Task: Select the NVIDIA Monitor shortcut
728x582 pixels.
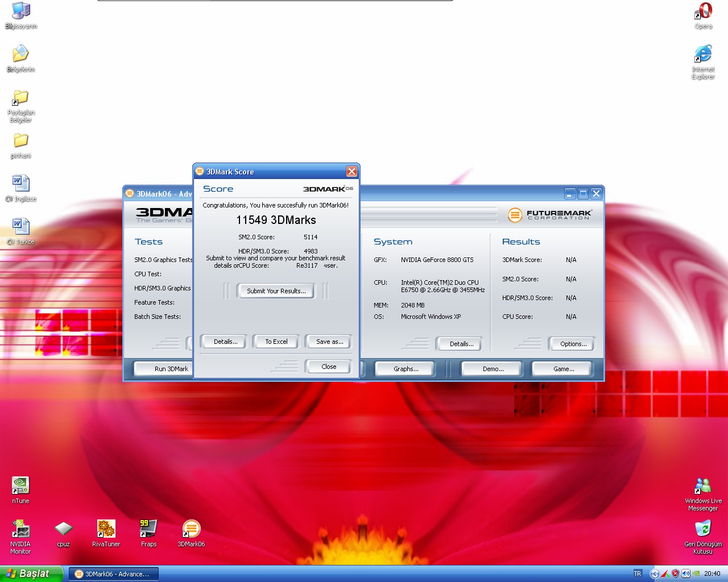Action: point(20,537)
